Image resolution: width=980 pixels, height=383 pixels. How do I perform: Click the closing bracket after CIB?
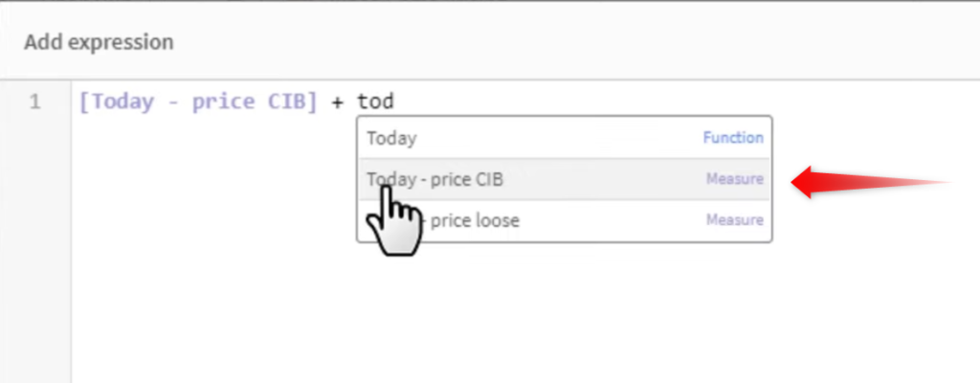click(x=311, y=102)
